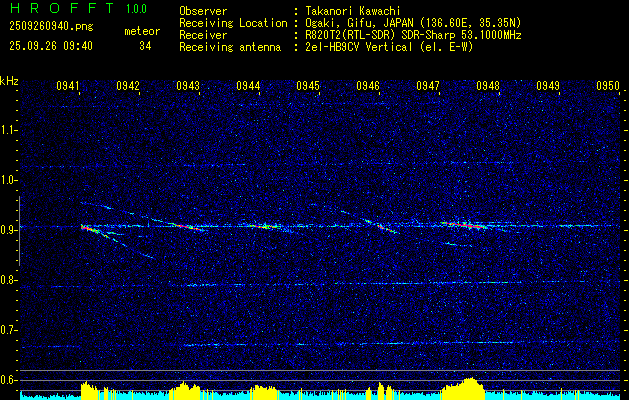Click the yellow signal peak at 0941
This screenshot has width=629, height=400.
pyautogui.click(x=89, y=388)
